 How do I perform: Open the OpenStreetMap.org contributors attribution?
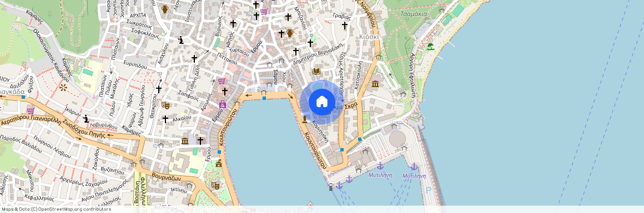pyautogui.click(x=76, y=209)
